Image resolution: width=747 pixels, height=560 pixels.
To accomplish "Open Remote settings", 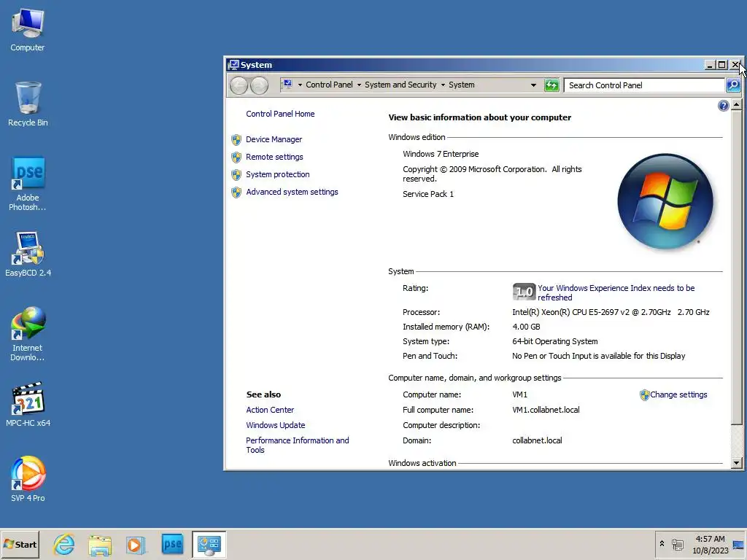I will click(274, 157).
